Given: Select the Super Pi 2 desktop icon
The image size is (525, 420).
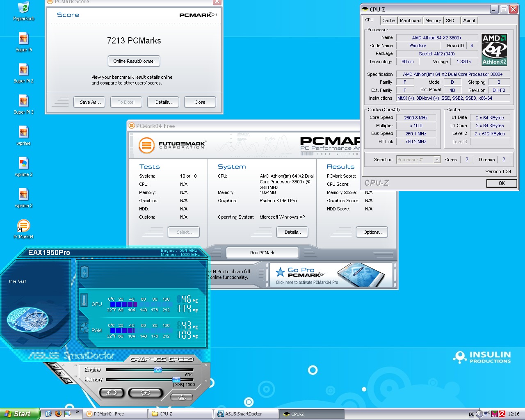Looking at the screenshot, I should [24, 73].
